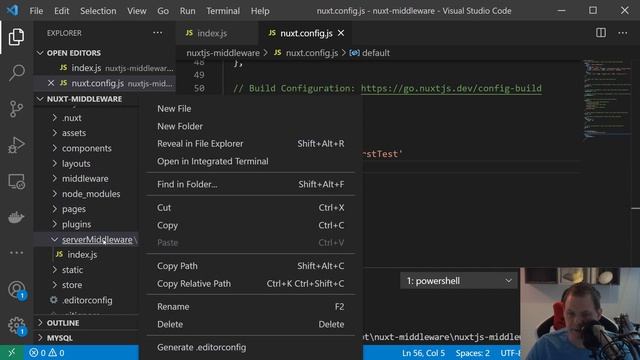
Task: Expand the static folder
Action: (72, 269)
